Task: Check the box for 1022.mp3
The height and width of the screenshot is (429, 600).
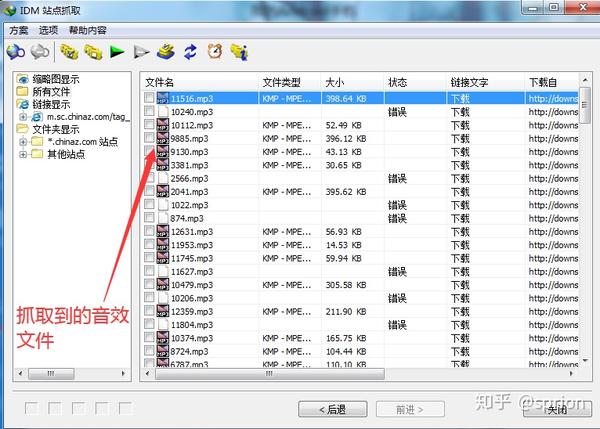Action: [x=149, y=204]
